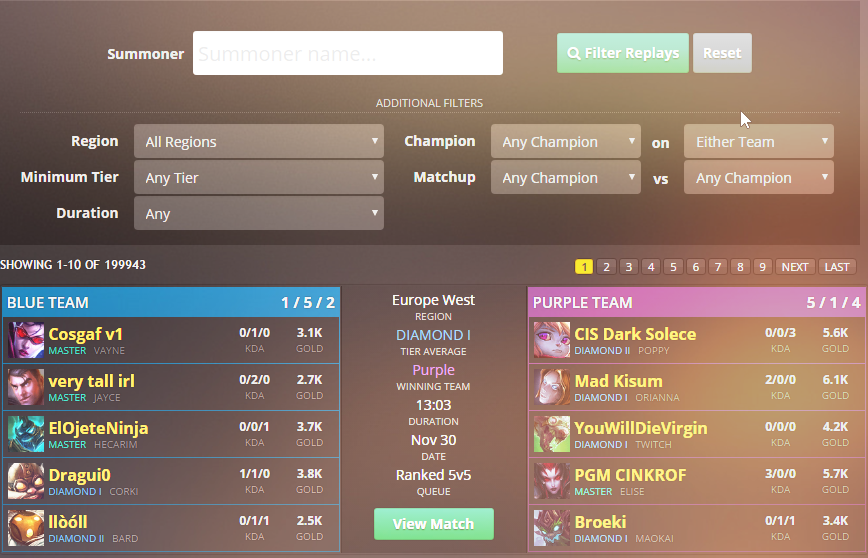This screenshot has width=868, height=558.
Task: Go to page 9 of results
Action: [x=762, y=267]
